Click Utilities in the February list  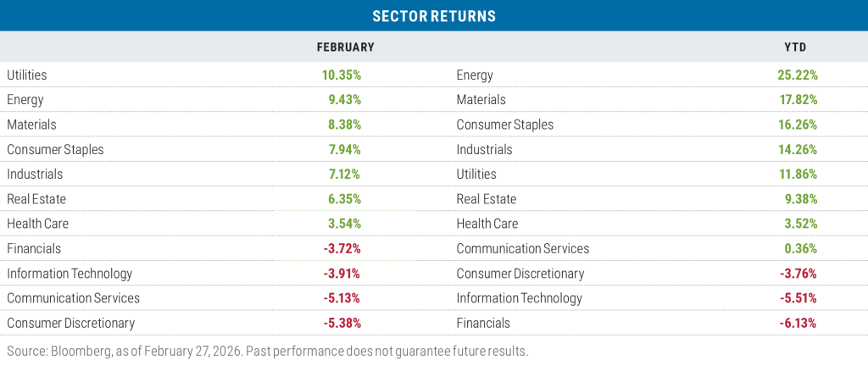tap(27, 75)
